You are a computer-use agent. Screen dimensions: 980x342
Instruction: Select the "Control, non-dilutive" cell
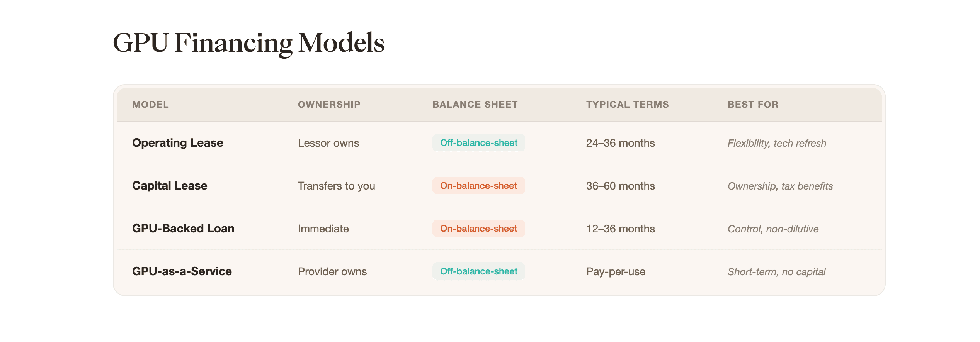coord(773,229)
